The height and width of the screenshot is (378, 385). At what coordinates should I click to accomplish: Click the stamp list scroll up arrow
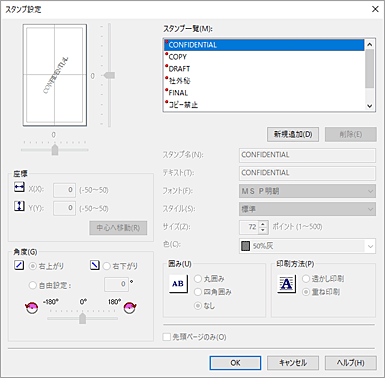pos(369,44)
